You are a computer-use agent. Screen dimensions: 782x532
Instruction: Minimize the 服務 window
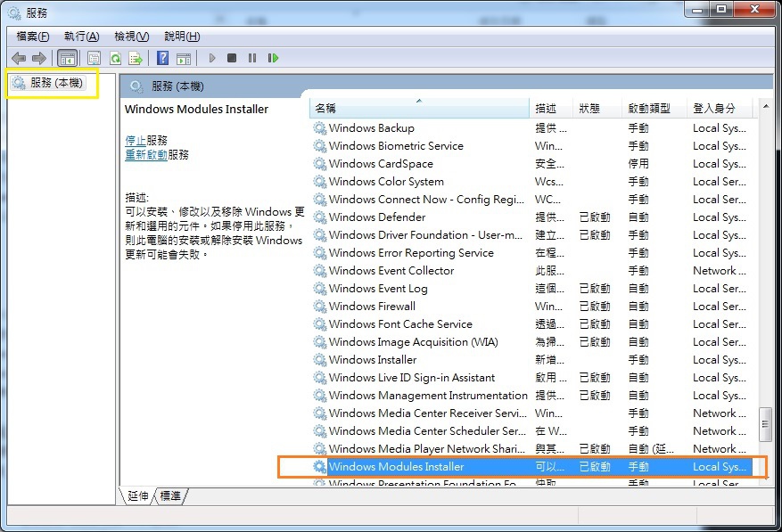pos(697,10)
